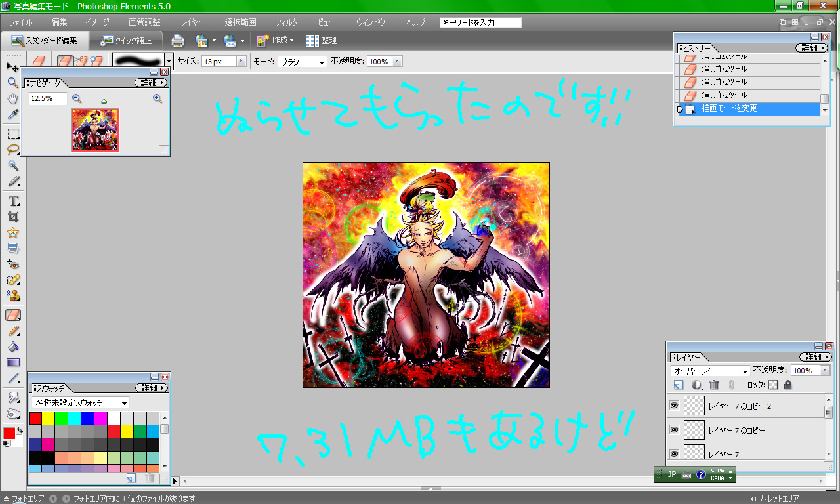
Task: Open the swatch library dropdown
Action: coord(81,402)
